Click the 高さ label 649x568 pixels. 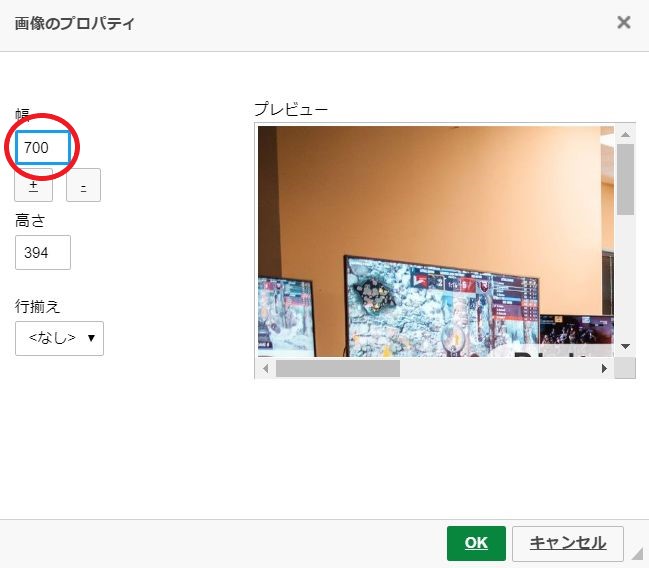[x=30, y=221]
